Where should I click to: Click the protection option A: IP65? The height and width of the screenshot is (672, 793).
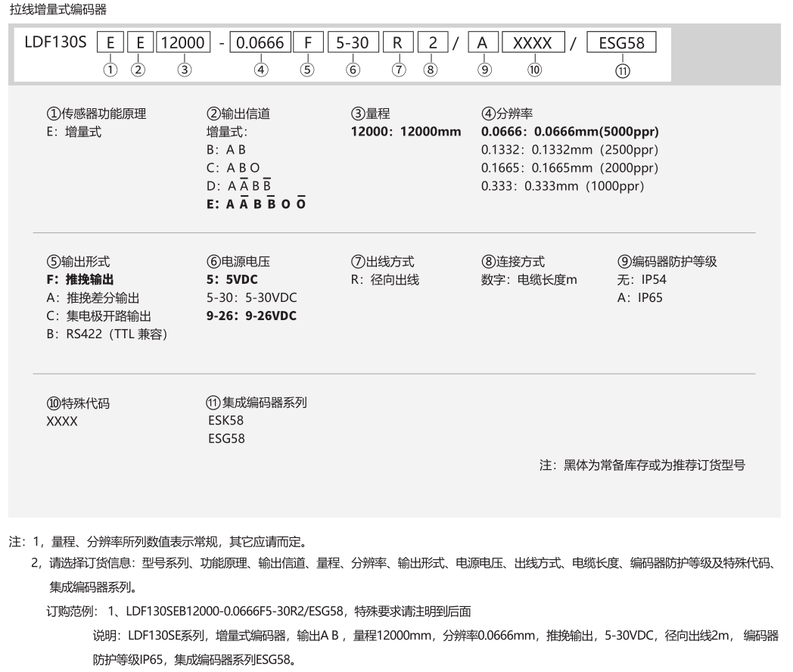tap(639, 298)
